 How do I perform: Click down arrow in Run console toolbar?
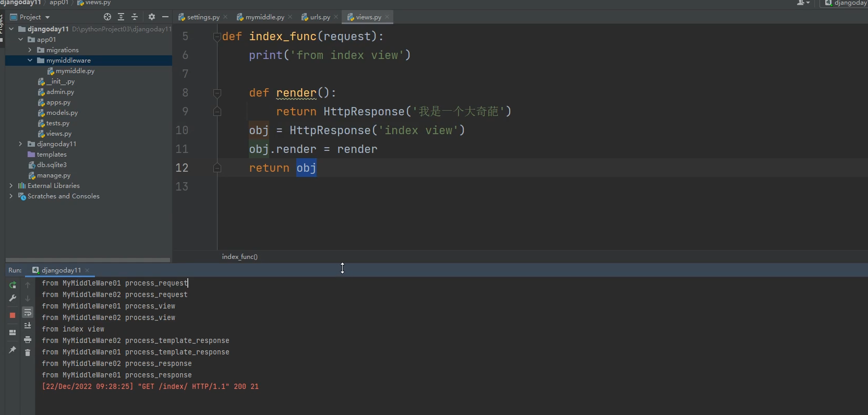[x=28, y=299]
